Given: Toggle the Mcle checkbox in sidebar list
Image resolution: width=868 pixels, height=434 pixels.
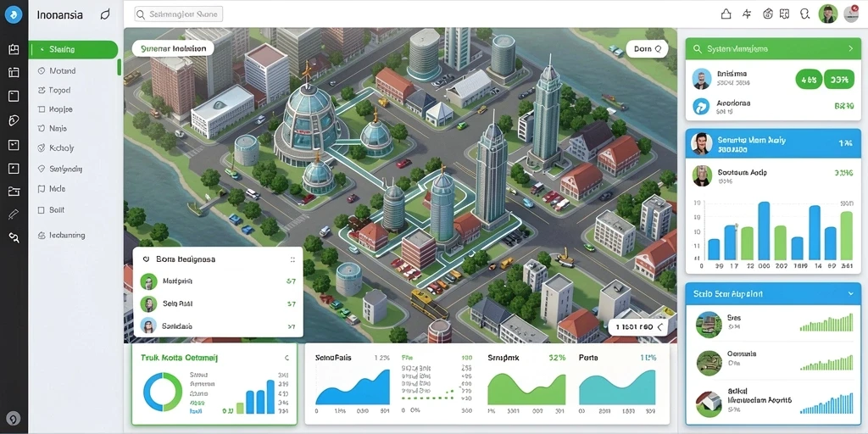Looking at the screenshot, I should (41, 189).
